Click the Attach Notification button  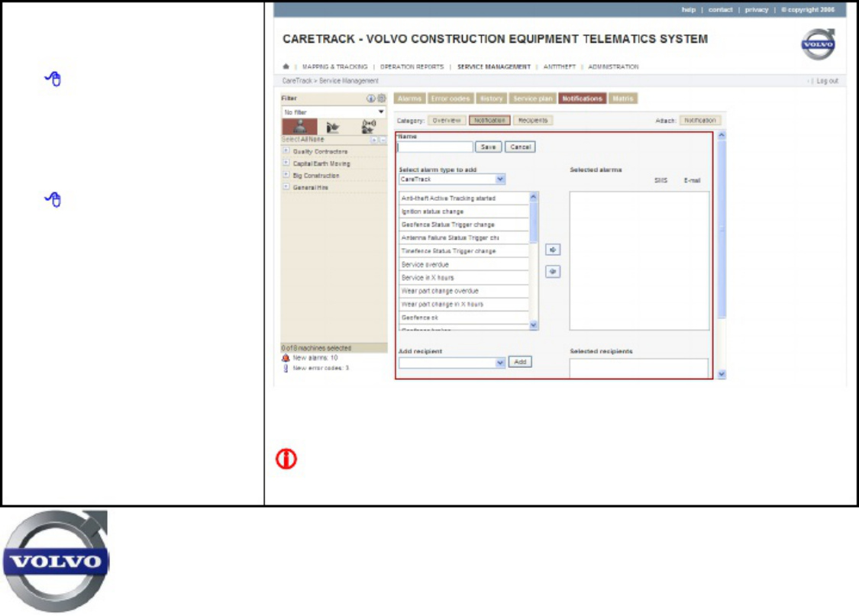pos(700,121)
